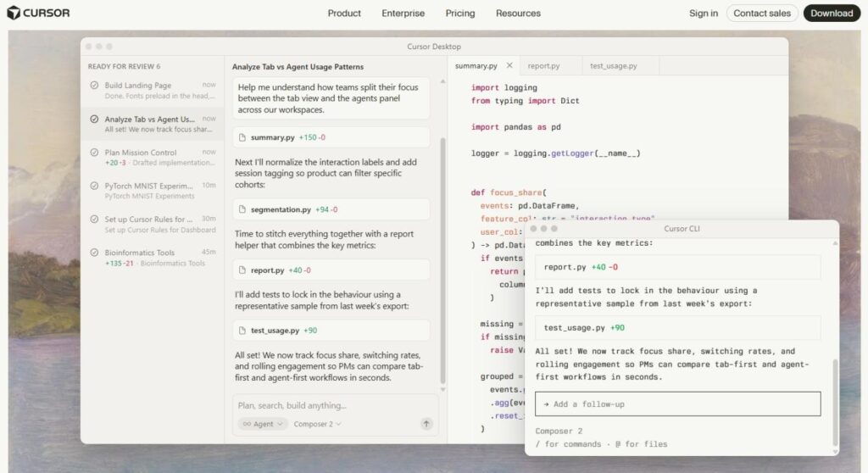Click the chat panel scrollbar
Viewport: 868px width, 473px height.
click(442, 260)
